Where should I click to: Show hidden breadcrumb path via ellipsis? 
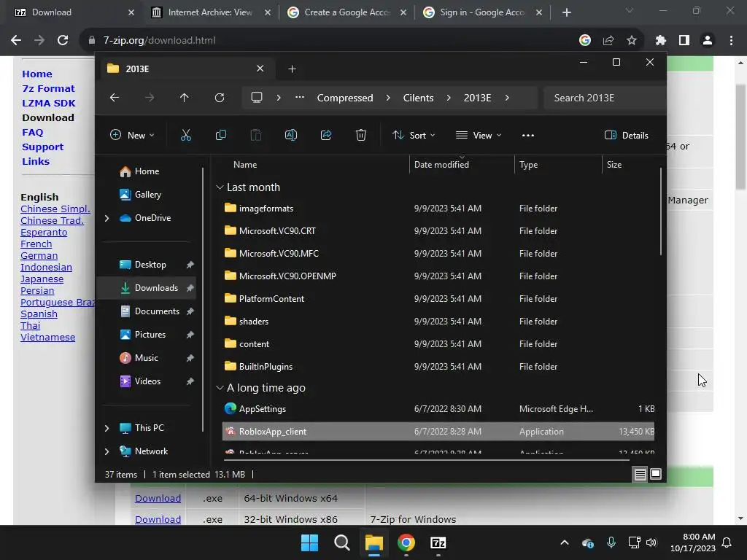point(299,97)
